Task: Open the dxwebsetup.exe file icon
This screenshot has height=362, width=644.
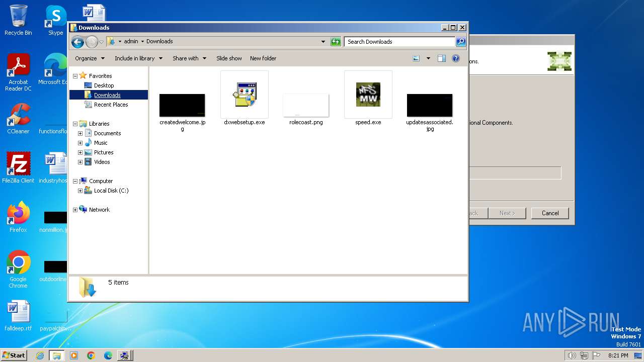Action: (245, 95)
